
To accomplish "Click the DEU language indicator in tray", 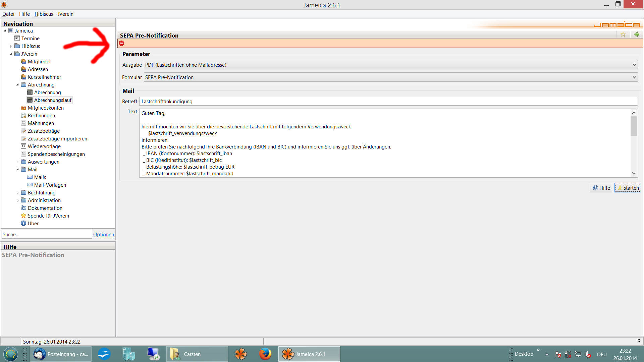I will click(x=602, y=354).
